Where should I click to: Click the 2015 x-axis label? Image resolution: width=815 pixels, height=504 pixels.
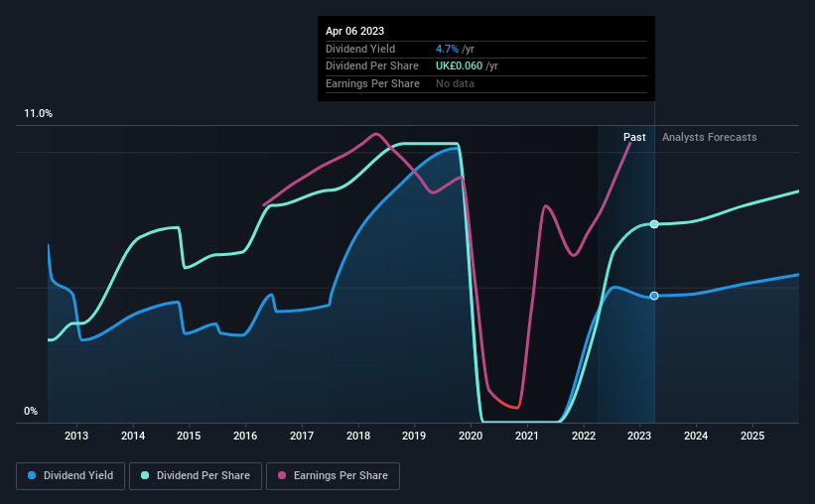click(189, 436)
